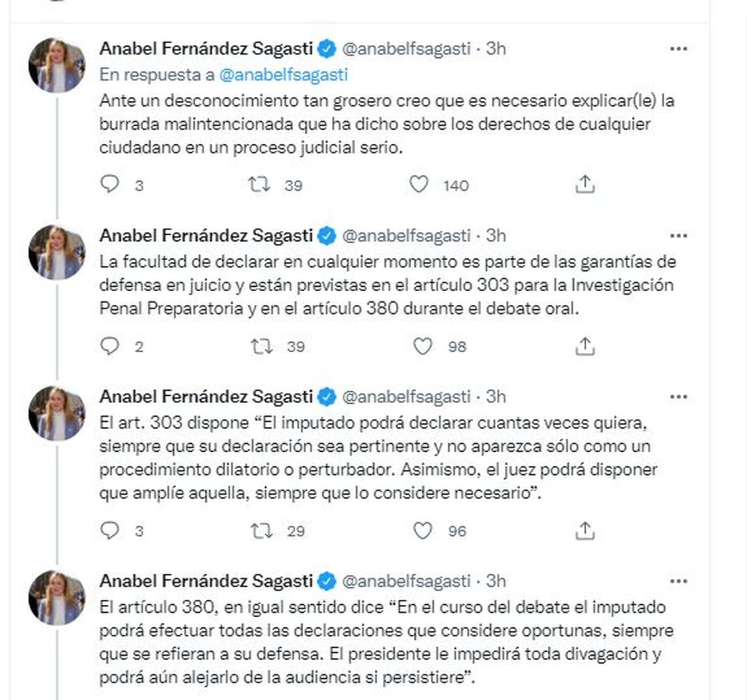This screenshot has width=747, height=700.
Task: Like the tweet with 98 likes
Action: [423, 346]
